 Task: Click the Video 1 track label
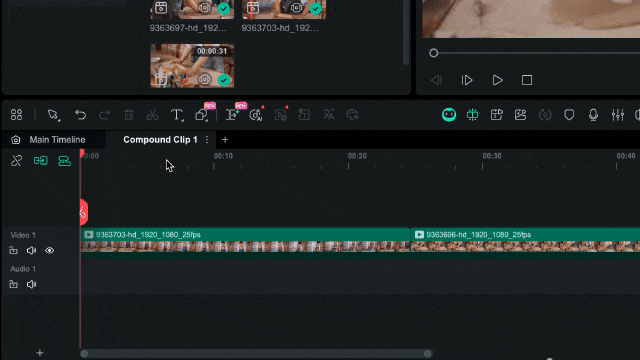(23, 235)
